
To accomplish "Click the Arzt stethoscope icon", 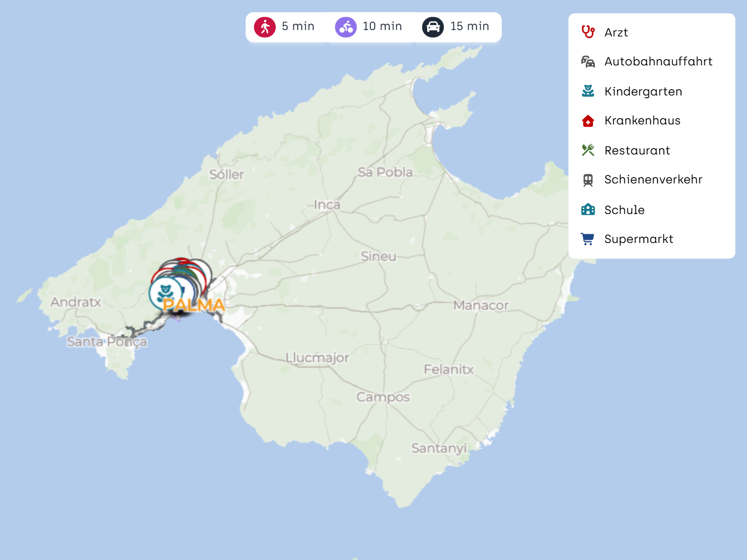I will (588, 32).
